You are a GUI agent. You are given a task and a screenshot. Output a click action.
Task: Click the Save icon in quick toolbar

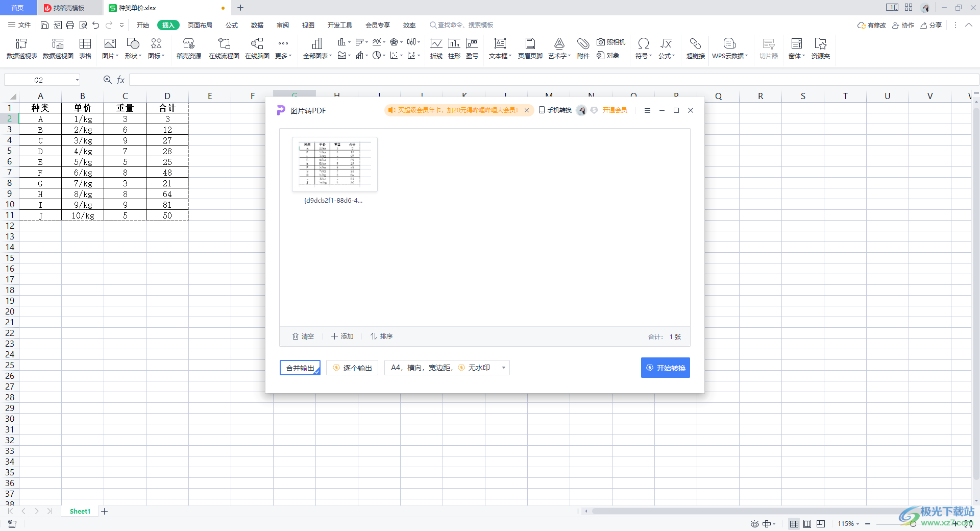click(44, 25)
